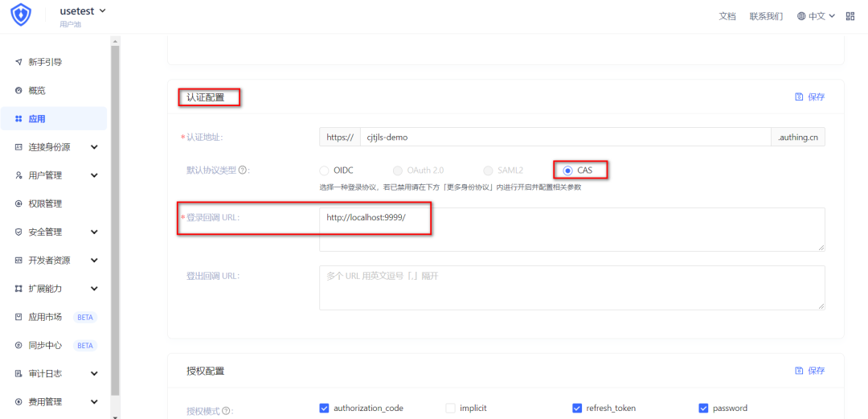868x419 pixels.
Task: Uncheck the password grant checkbox
Action: (703, 409)
